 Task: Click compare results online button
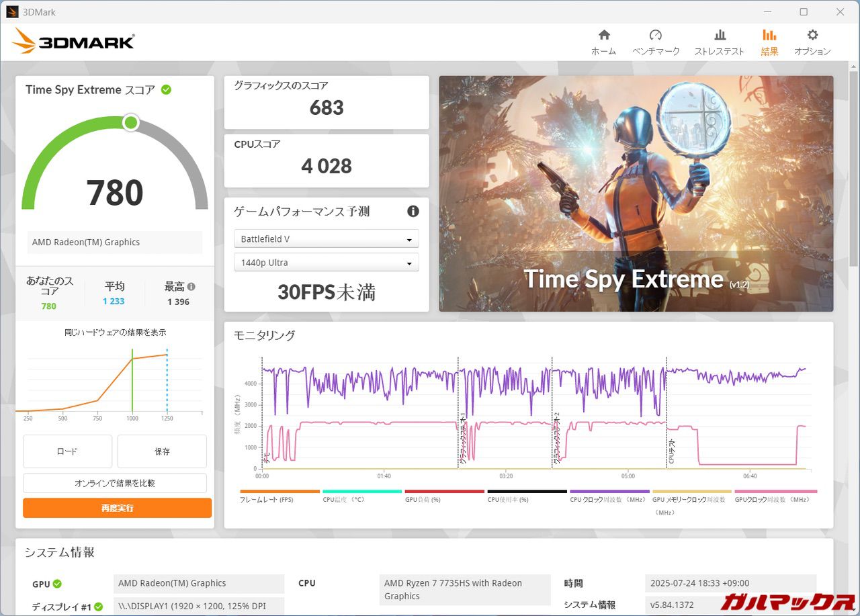pos(115,483)
